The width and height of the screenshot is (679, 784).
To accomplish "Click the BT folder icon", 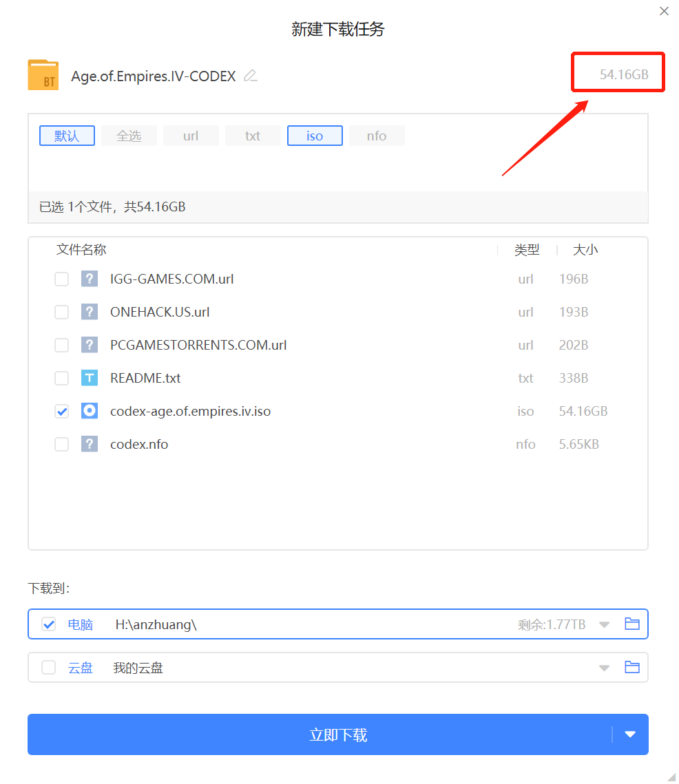I will (x=43, y=75).
